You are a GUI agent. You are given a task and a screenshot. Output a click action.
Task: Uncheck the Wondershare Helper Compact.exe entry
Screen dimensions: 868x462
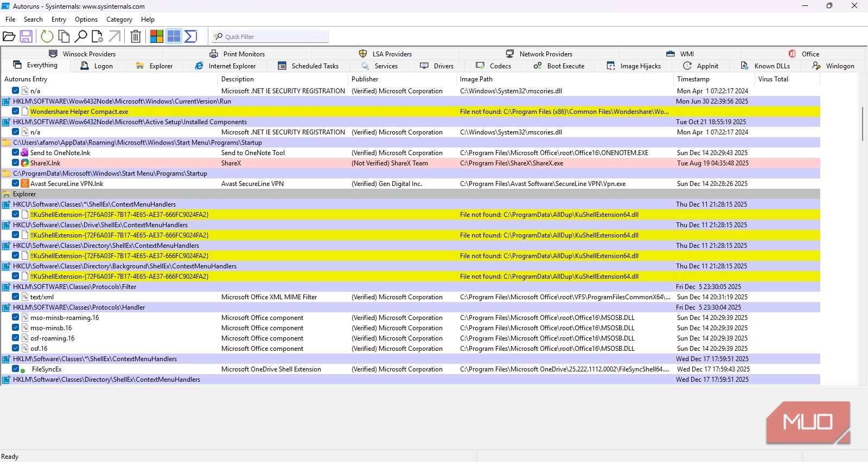(16, 111)
